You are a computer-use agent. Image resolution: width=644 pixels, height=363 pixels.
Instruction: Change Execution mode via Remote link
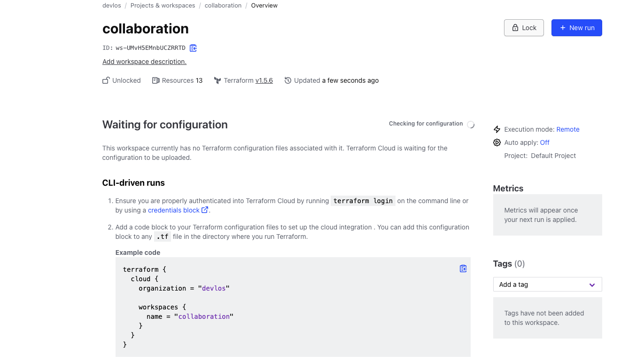568,129
